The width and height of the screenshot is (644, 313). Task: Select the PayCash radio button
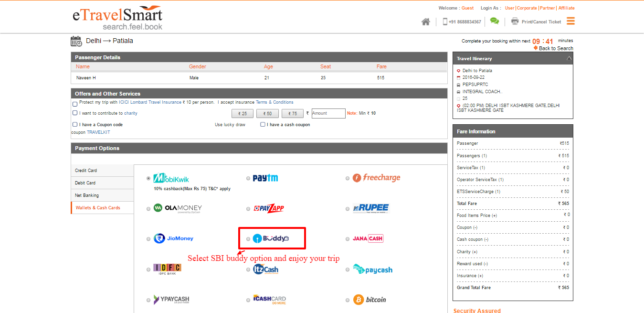pyautogui.click(x=348, y=270)
